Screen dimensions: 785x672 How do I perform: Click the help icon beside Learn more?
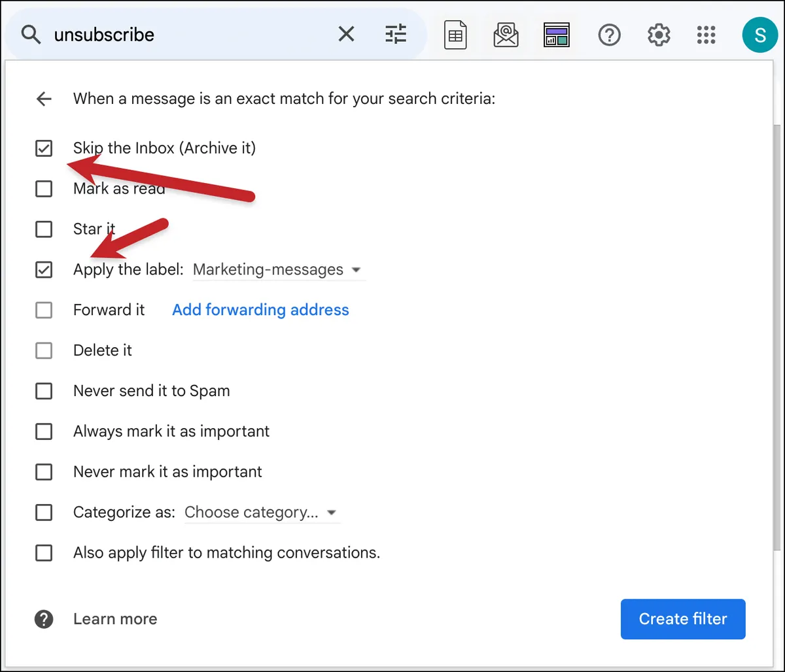click(x=44, y=619)
